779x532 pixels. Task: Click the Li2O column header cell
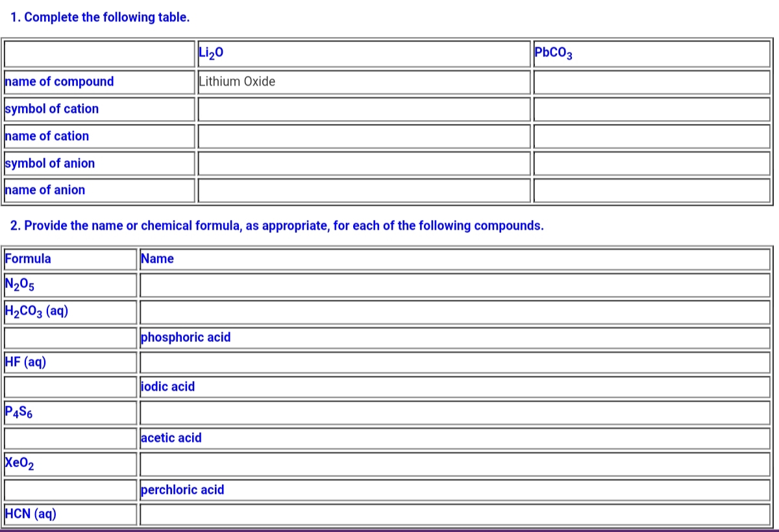364,54
